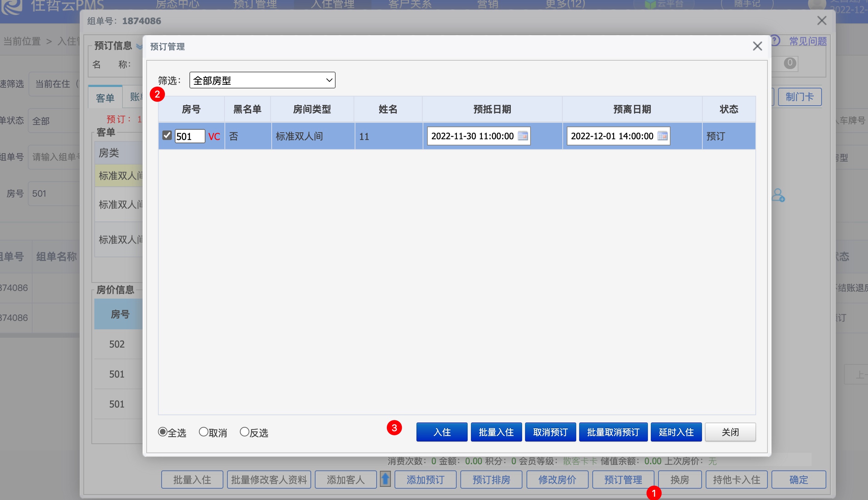
Task: Click the 确定 button
Action: click(799, 480)
